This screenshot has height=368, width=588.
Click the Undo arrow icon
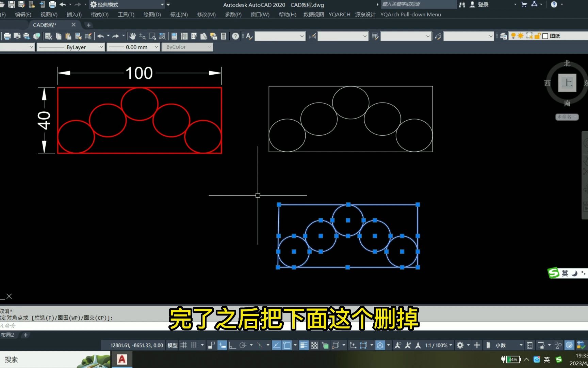100,36
